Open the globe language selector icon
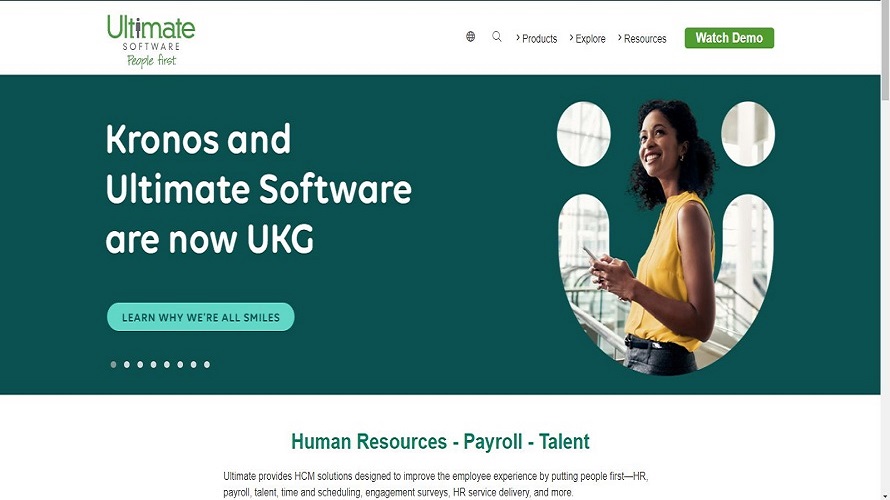 [471, 37]
